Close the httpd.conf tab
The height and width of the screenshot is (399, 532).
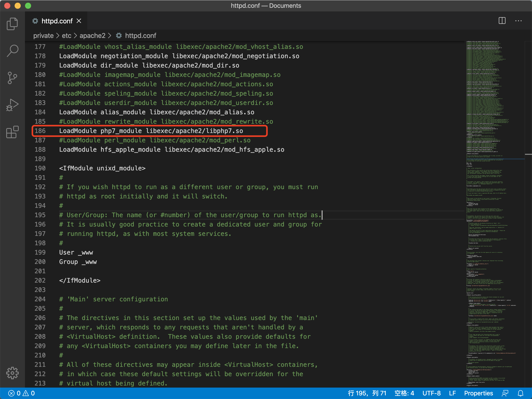coord(79,21)
